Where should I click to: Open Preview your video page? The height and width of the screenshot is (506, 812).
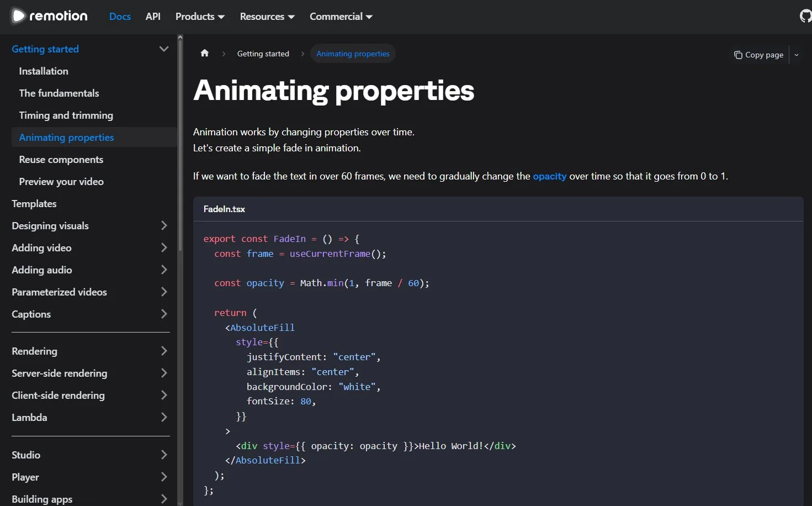[61, 182]
